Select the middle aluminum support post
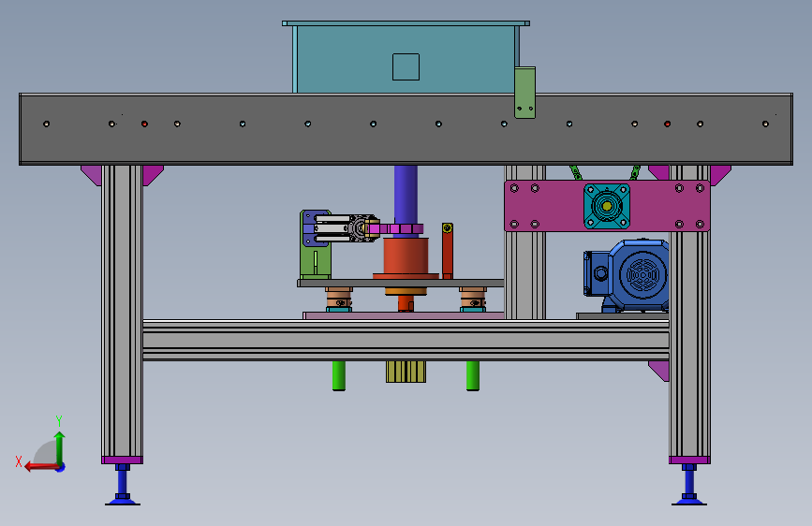This screenshot has height=526, width=812. pyautogui.click(x=525, y=274)
